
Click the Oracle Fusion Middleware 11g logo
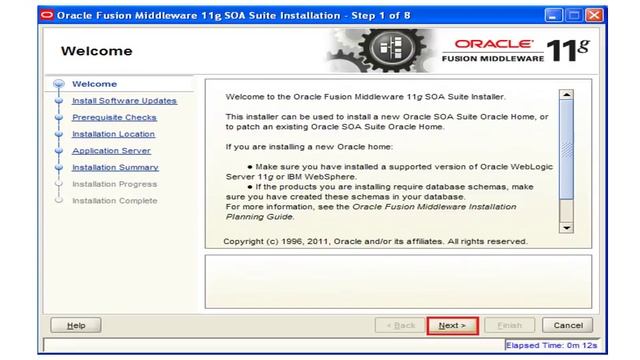coord(516,51)
